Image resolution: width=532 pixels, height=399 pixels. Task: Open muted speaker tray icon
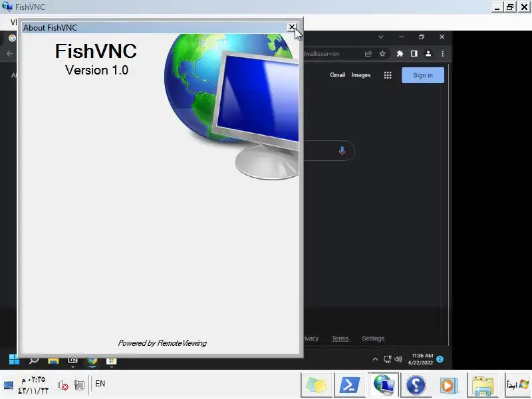click(63, 386)
